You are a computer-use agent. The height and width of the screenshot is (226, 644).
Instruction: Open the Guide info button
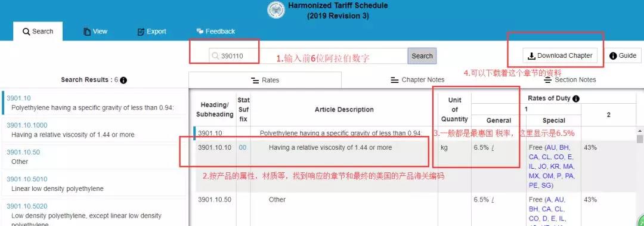click(x=623, y=55)
